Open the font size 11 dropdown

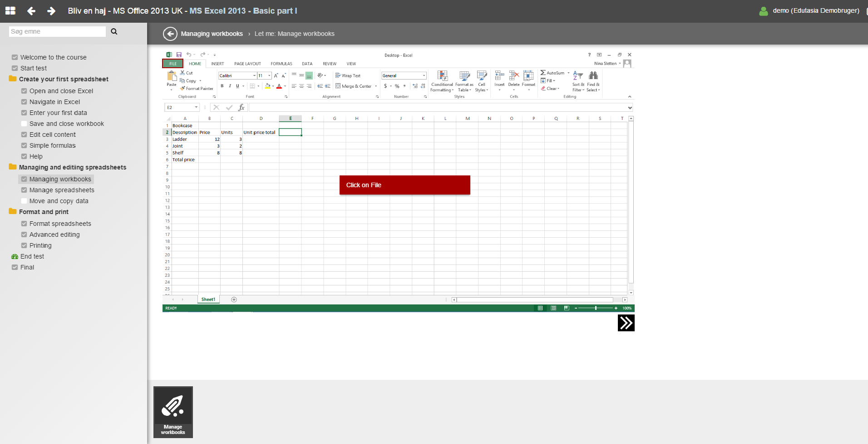(x=269, y=76)
